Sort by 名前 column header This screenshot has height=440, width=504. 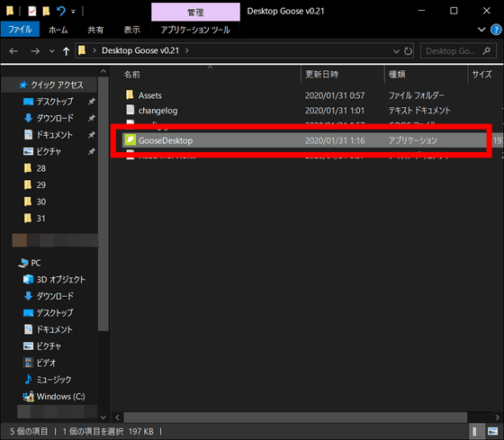click(206, 75)
